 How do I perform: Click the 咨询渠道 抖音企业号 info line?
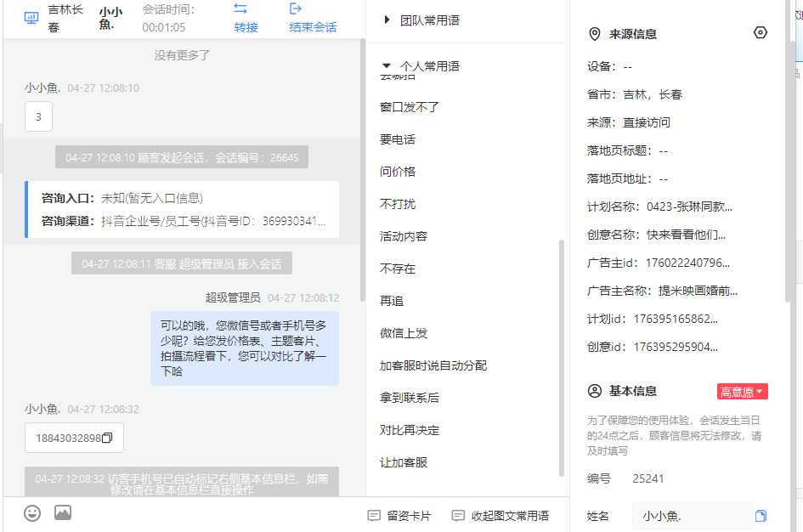tap(184, 221)
